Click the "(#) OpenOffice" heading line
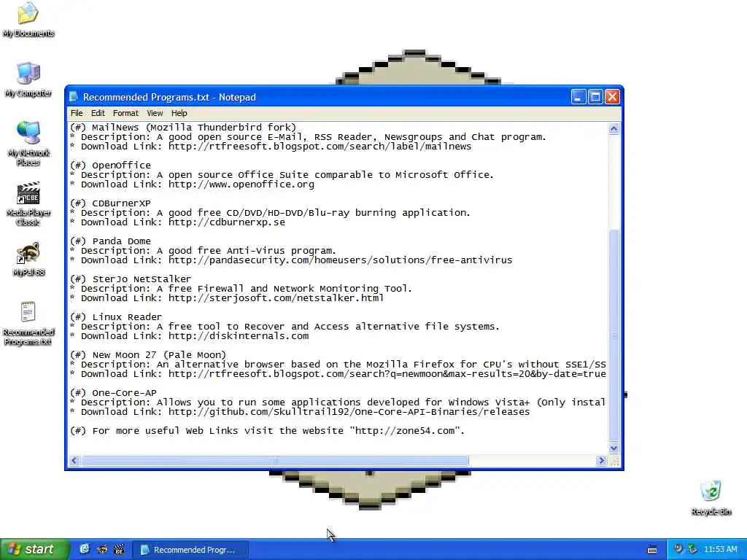The width and height of the screenshot is (747, 560). (111, 166)
